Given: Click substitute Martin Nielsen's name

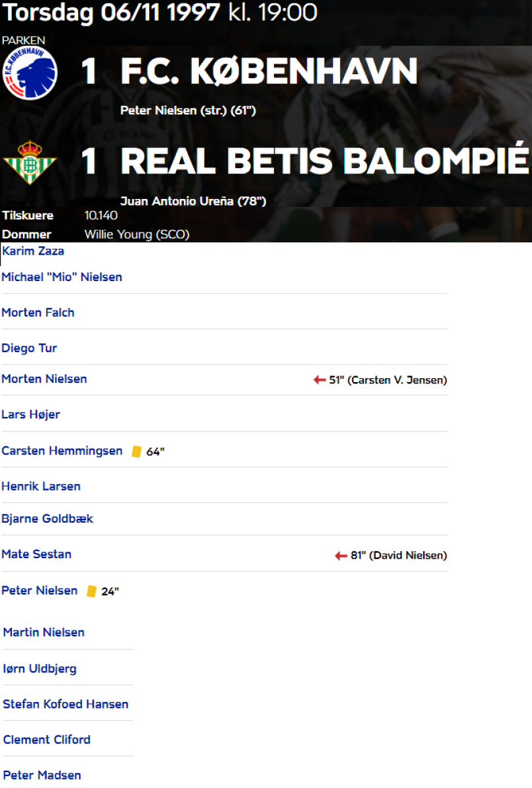Looking at the screenshot, I should click(44, 632).
